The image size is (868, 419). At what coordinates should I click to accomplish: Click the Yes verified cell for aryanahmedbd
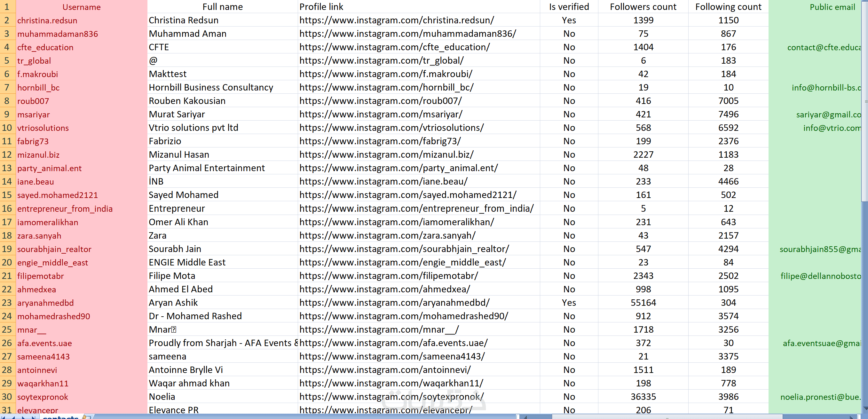[568, 302]
